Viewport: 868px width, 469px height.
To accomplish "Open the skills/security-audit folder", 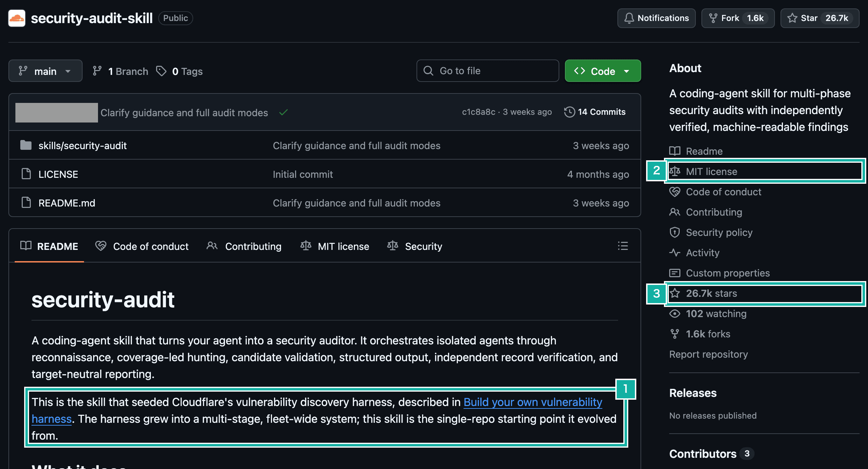I will [83, 146].
